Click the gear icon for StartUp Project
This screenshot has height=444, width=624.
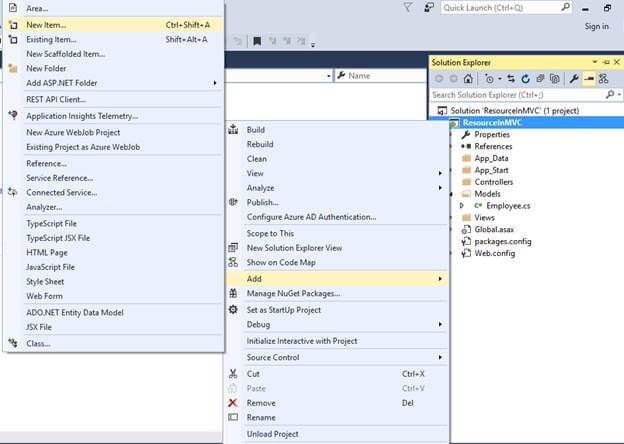click(x=233, y=310)
